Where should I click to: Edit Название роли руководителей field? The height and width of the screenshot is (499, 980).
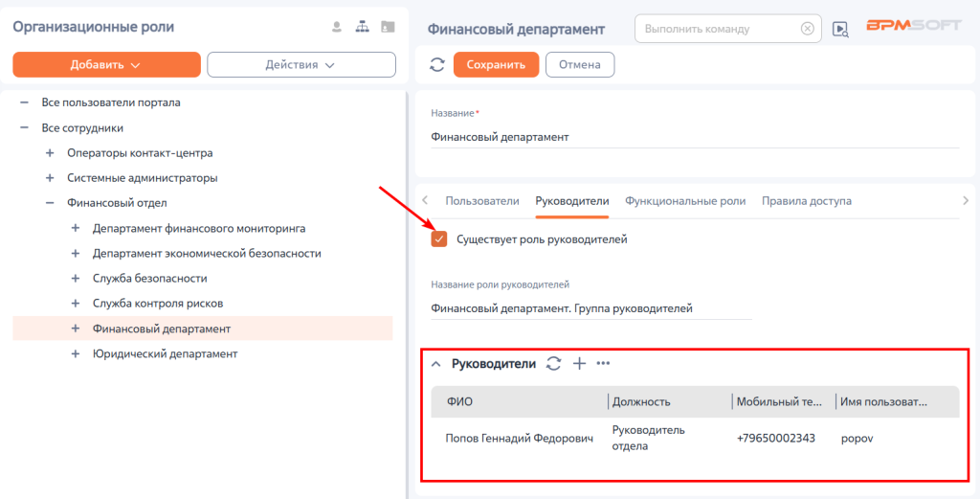[591, 308]
